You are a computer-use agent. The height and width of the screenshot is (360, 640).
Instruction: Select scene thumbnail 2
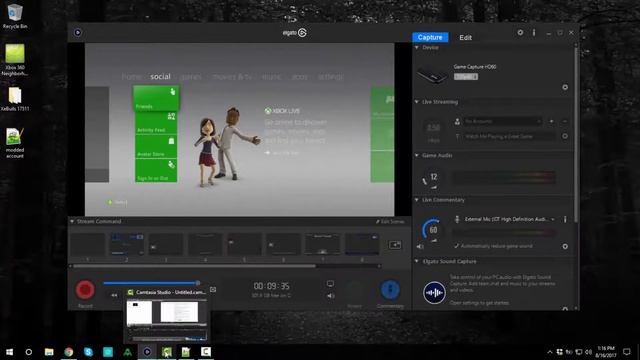pyautogui.click(x=127, y=244)
